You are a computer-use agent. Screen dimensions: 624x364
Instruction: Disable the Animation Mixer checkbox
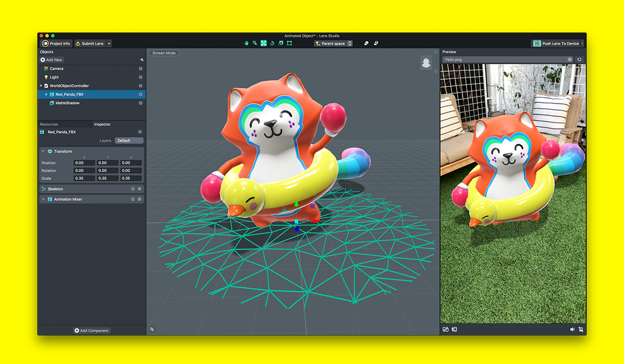133,199
